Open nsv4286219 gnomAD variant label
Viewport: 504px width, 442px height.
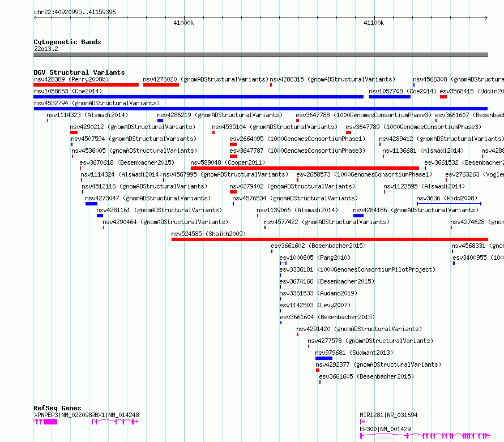[x=220, y=115]
